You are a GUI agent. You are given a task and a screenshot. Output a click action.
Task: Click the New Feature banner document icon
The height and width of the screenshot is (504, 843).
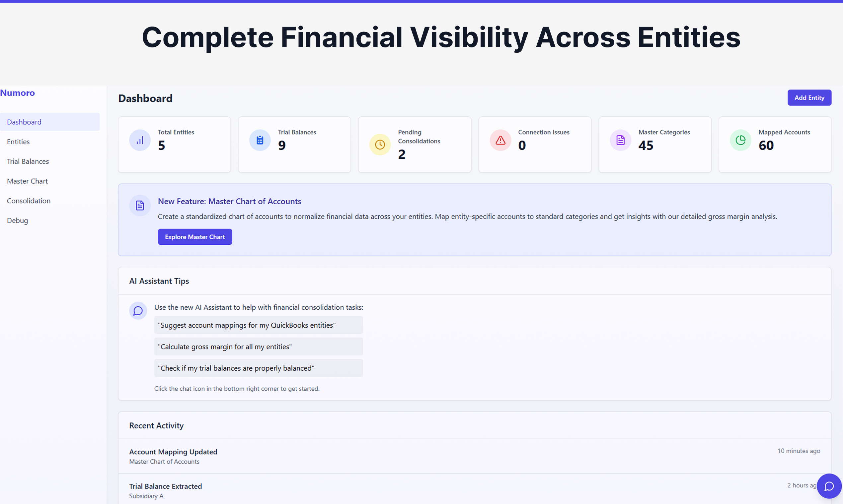140,206
